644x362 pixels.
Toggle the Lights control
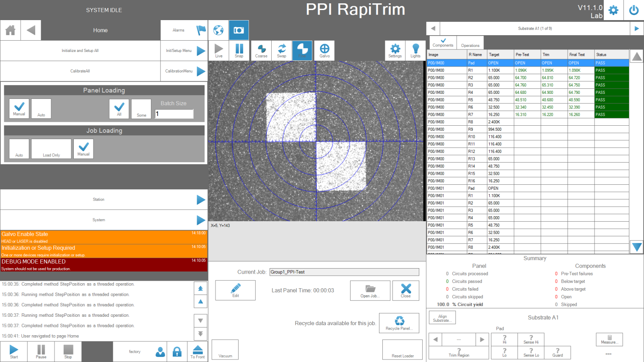coord(415,50)
